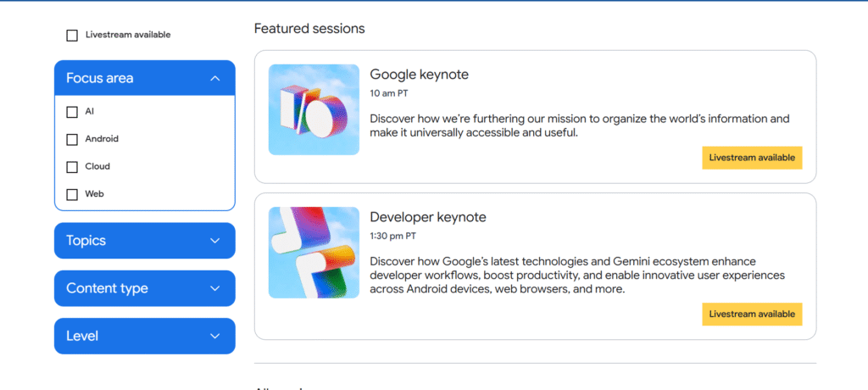Select the Cloud focus area checkbox
The height and width of the screenshot is (390, 868).
[x=72, y=167]
